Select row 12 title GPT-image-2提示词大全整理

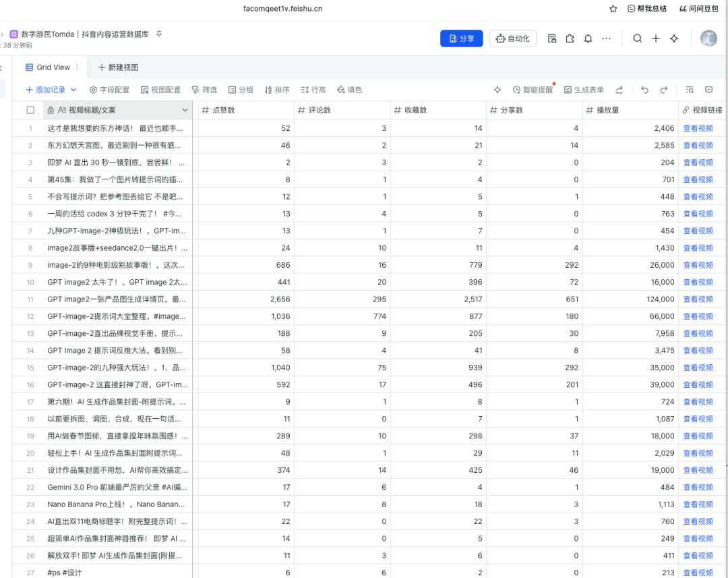pyautogui.click(x=117, y=316)
